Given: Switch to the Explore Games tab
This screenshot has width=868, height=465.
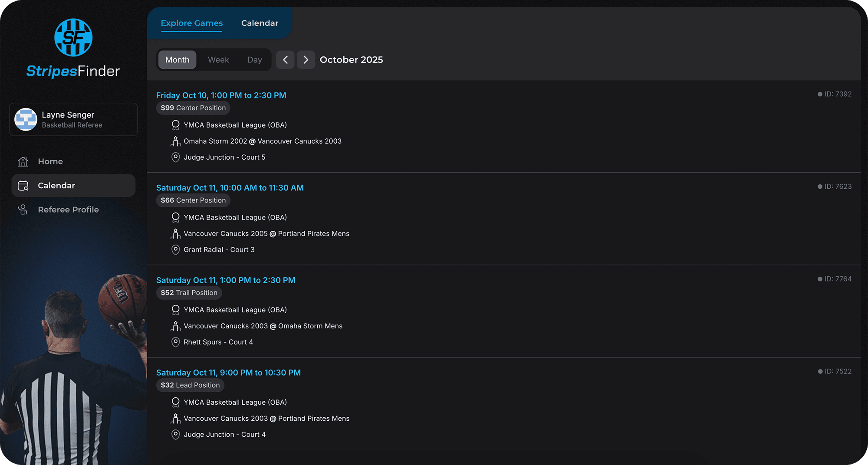Looking at the screenshot, I should coord(191,23).
